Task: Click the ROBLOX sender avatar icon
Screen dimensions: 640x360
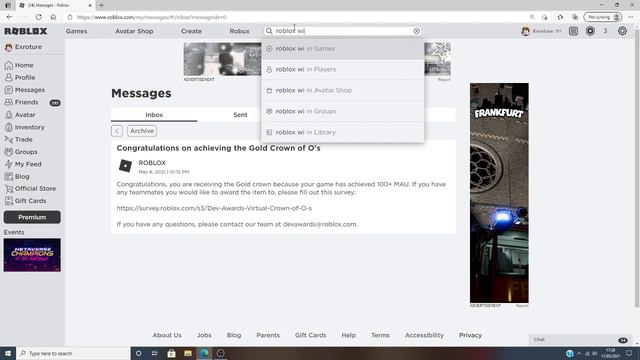Action: pos(125,166)
